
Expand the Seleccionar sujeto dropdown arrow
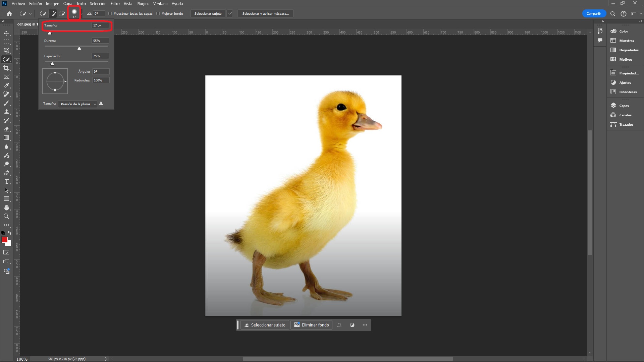click(x=230, y=14)
